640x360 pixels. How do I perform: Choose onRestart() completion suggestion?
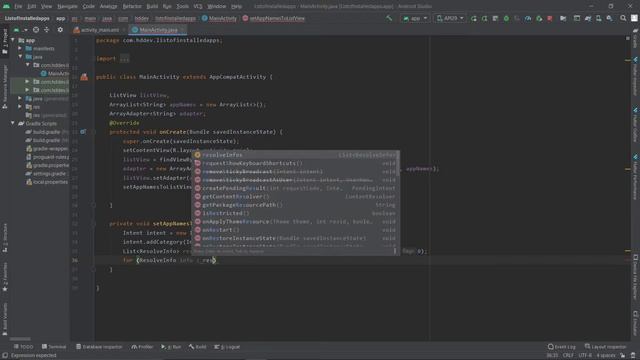tap(296, 230)
